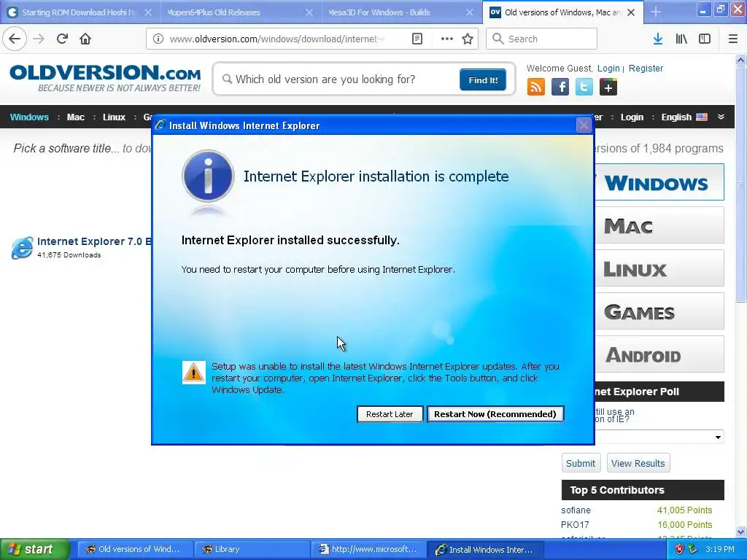The image size is (747, 560).
Task: Open the Login link near Welcome Guest
Action: (608, 69)
